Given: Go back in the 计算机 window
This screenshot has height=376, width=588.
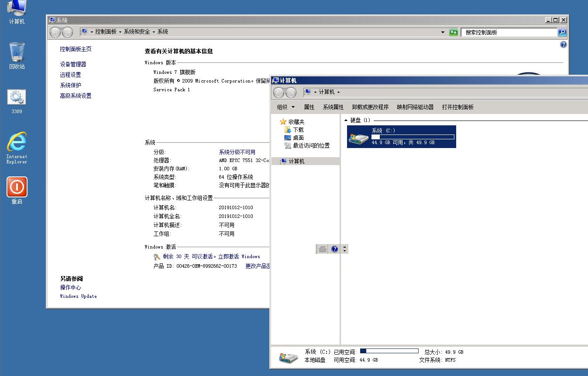Looking at the screenshot, I should point(279,92).
